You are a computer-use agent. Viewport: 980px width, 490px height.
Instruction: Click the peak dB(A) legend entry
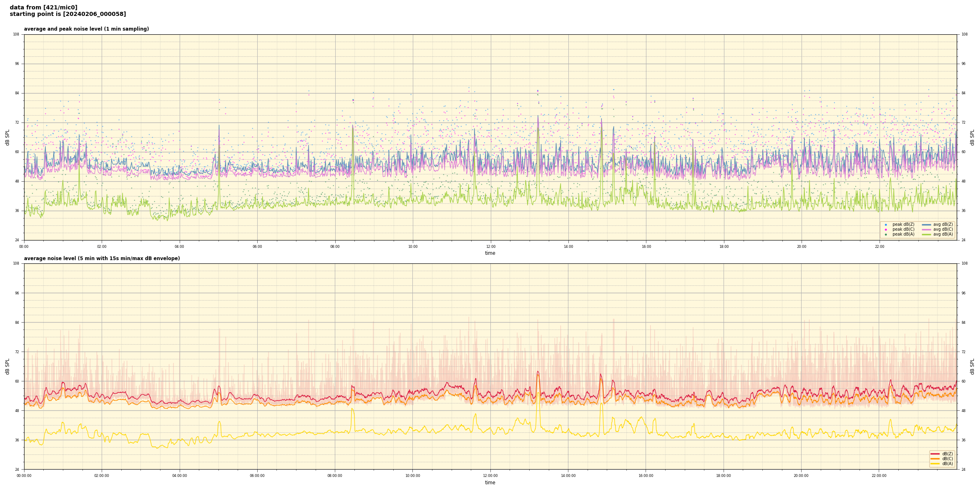coord(903,234)
